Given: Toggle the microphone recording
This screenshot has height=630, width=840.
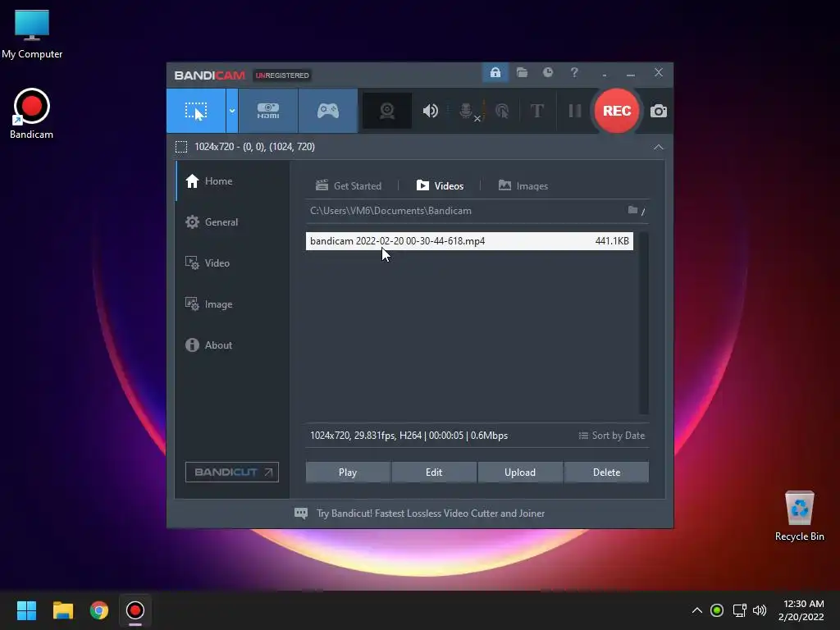Looking at the screenshot, I should click(x=467, y=111).
